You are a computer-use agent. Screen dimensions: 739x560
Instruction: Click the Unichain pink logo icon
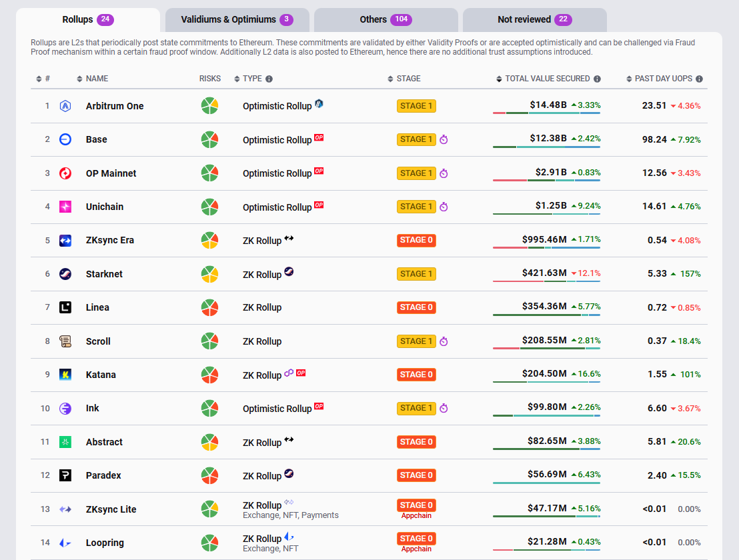click(65, 207)
